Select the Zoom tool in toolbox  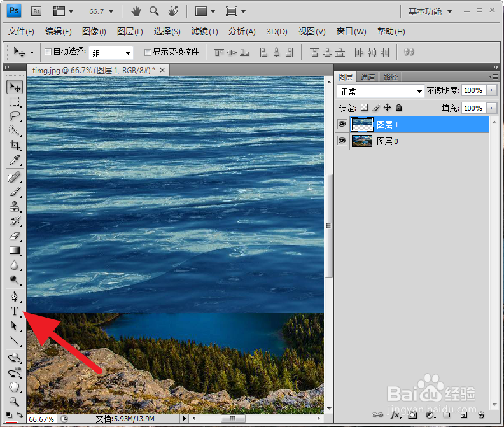15,402
